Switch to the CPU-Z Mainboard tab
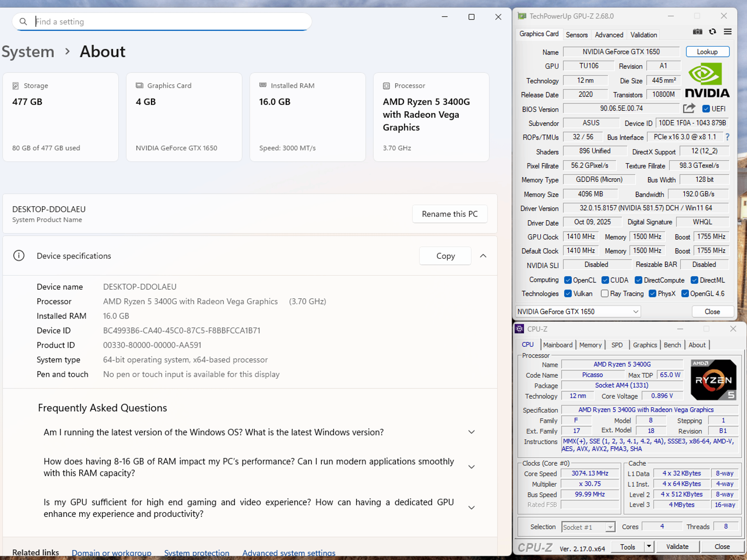Viewport: 747px width, 560px height. pyautogui.click(x=558, y=345)
